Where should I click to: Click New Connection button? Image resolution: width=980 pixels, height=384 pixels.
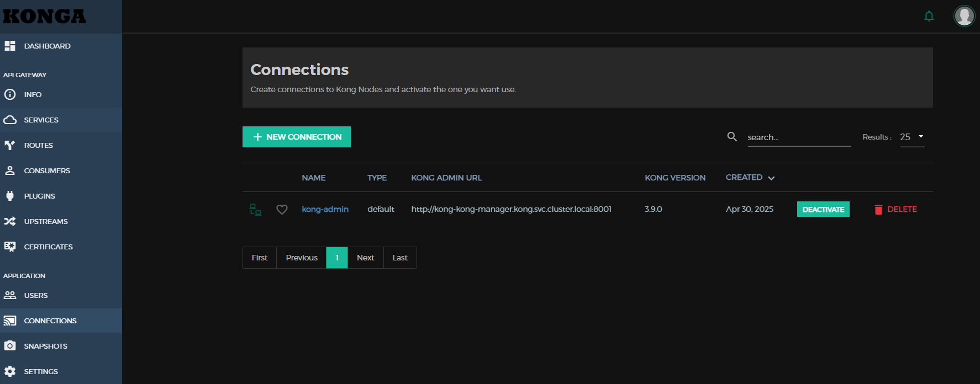click(x=297, y=137)
